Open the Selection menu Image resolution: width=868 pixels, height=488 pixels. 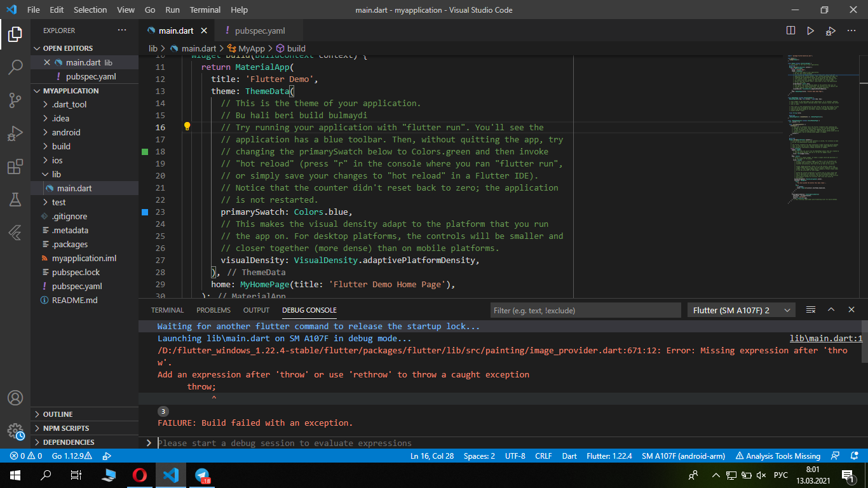click(90, 10)
